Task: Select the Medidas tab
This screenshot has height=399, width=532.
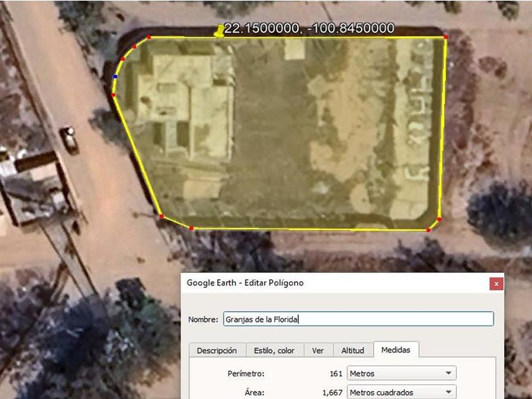Action: [396, 350]
